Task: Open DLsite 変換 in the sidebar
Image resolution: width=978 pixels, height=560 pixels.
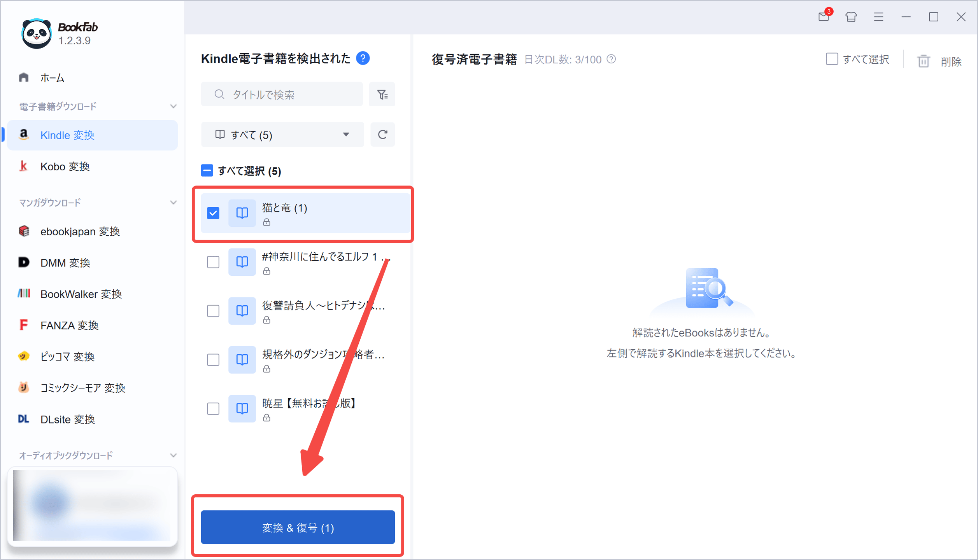Action: point(93,419)
